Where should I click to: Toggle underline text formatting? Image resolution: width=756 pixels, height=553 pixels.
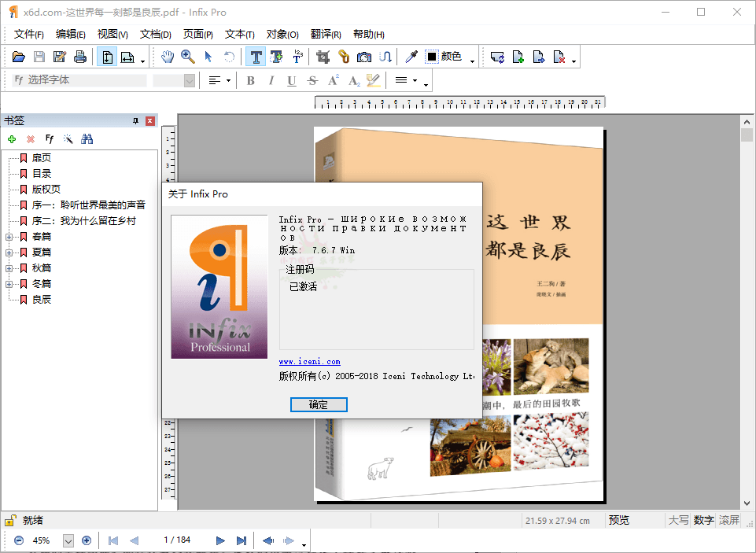click(292, 80)
